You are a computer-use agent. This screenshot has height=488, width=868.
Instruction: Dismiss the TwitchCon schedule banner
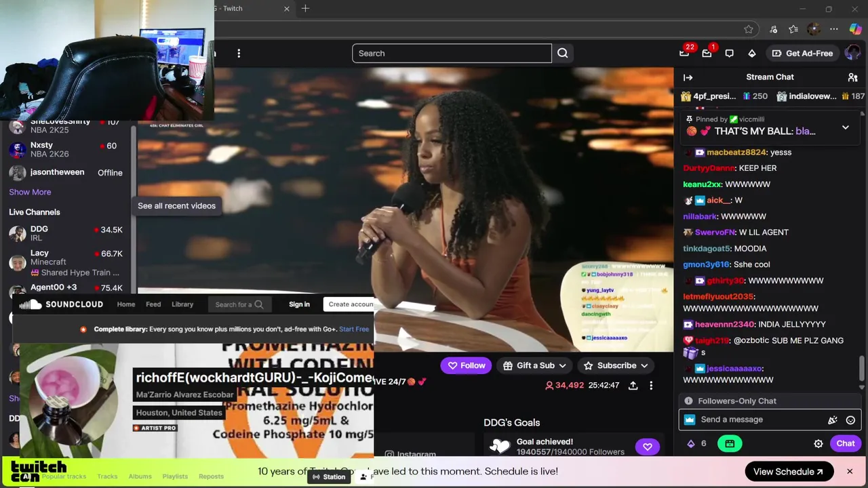coord(849,472)
